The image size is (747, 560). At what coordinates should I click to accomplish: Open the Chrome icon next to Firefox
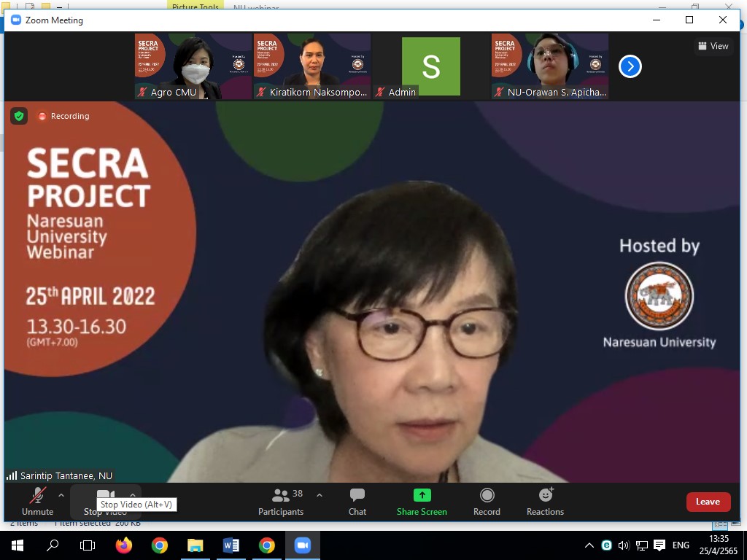point(160,545)
